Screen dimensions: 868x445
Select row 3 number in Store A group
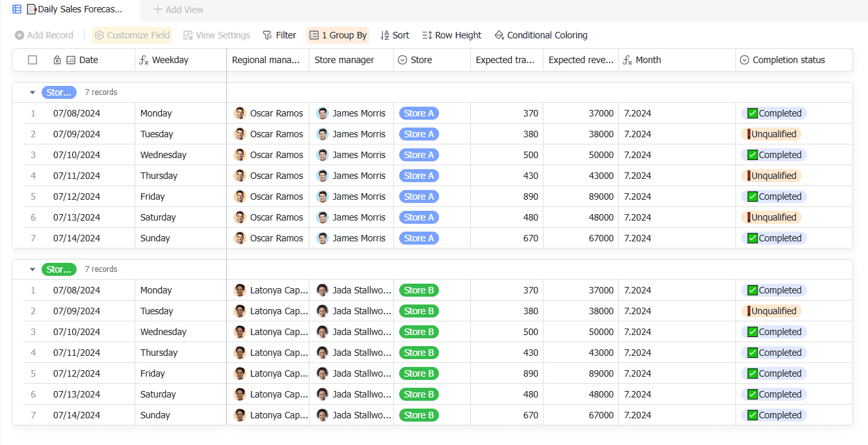tap(33, 155)
